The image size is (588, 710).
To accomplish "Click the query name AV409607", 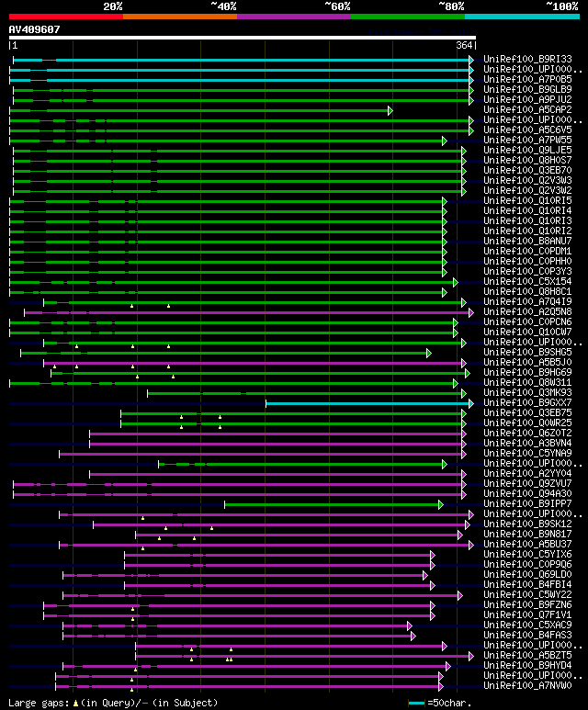I will [x=34, y=29].
